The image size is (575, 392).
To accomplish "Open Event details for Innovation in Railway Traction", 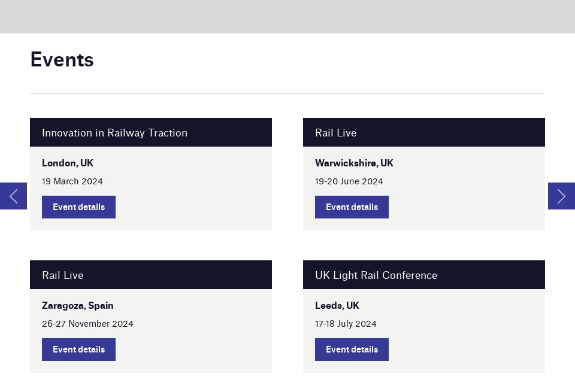I will [78, 206].
